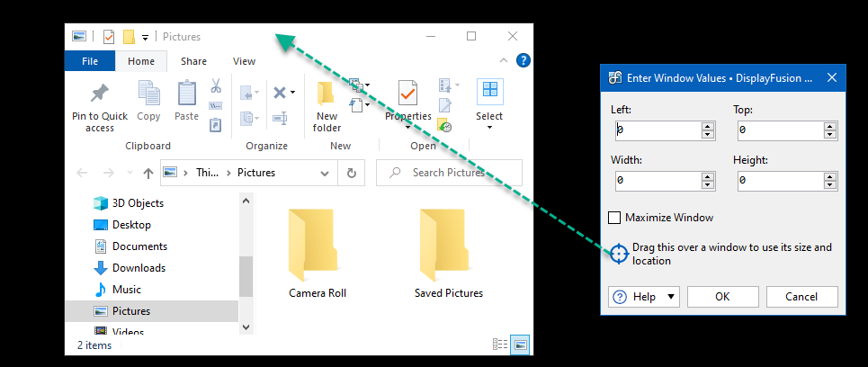Image resolution: width=868 pixels, height=367 pixels.
Task: Open the File menu tab
Action: tap(90, 61)
